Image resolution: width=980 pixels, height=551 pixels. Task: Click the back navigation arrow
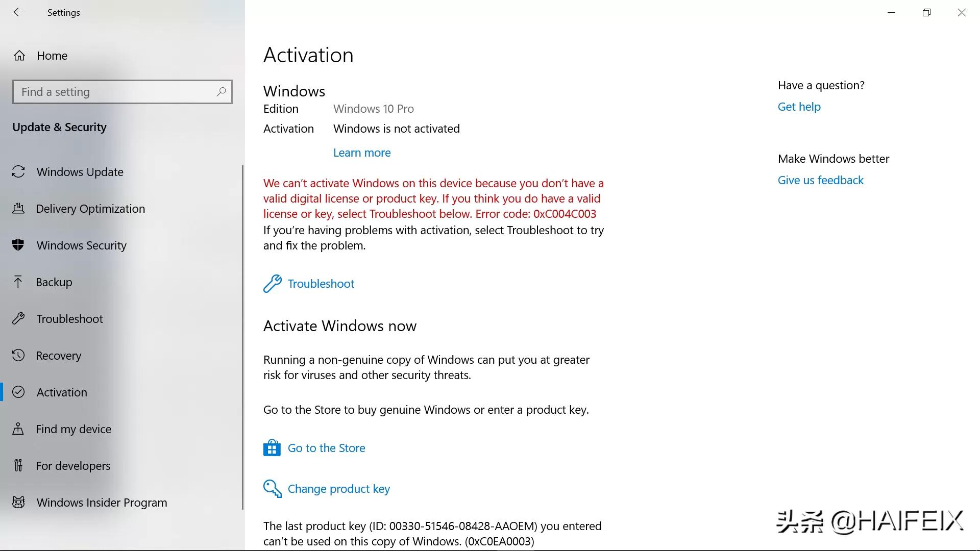pos(18,12)
